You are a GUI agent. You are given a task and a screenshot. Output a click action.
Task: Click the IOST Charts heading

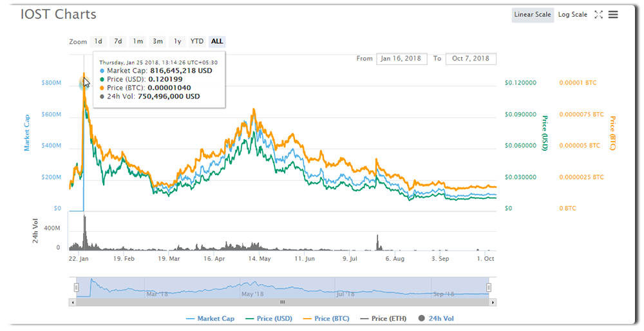pyautogui.click(x=59, y=14)
